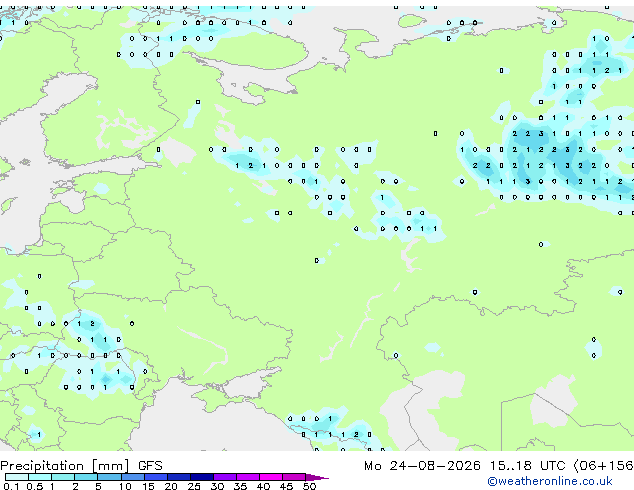Click the "25" legend scale label

pyautogui.click(x=194, y=486)
